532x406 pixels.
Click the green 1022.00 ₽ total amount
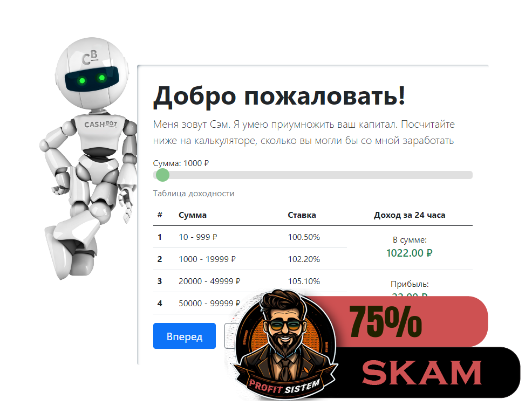pyautogui.click(x=410, y=253)
